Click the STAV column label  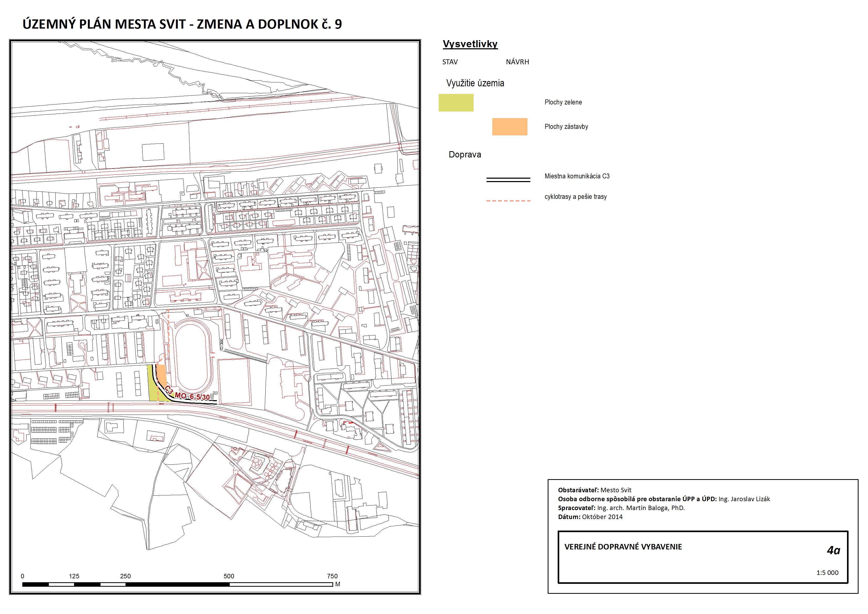450,62
